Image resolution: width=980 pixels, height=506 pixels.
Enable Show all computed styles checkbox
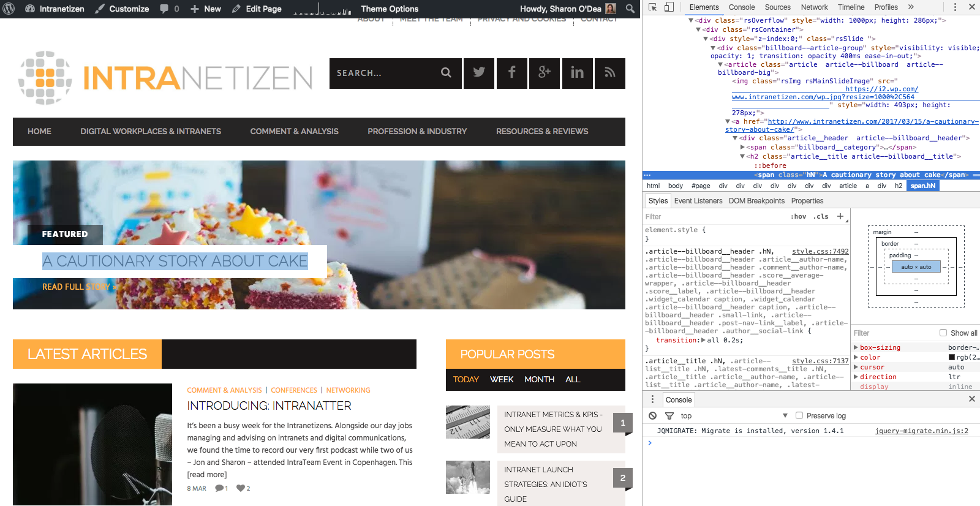pos(943,333)
